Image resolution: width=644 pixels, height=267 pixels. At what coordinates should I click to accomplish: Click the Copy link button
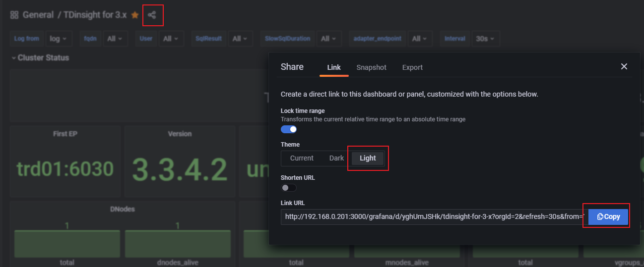608,216
